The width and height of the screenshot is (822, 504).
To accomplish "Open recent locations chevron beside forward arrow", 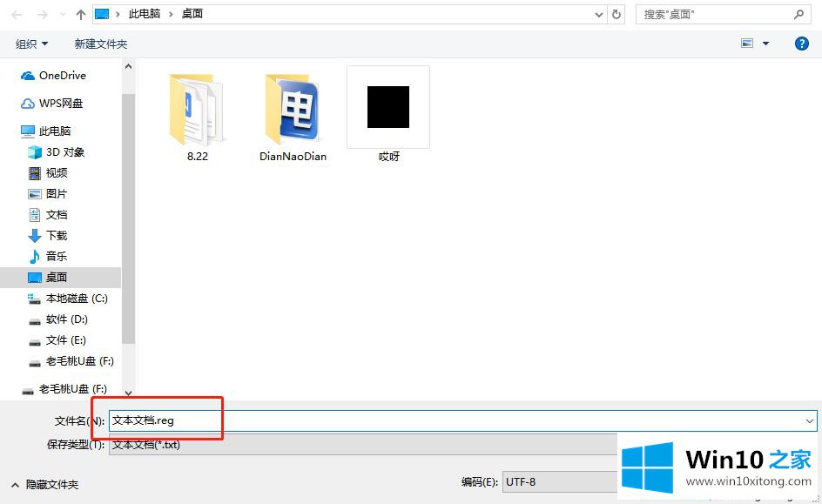I will [x=63, y=15].
